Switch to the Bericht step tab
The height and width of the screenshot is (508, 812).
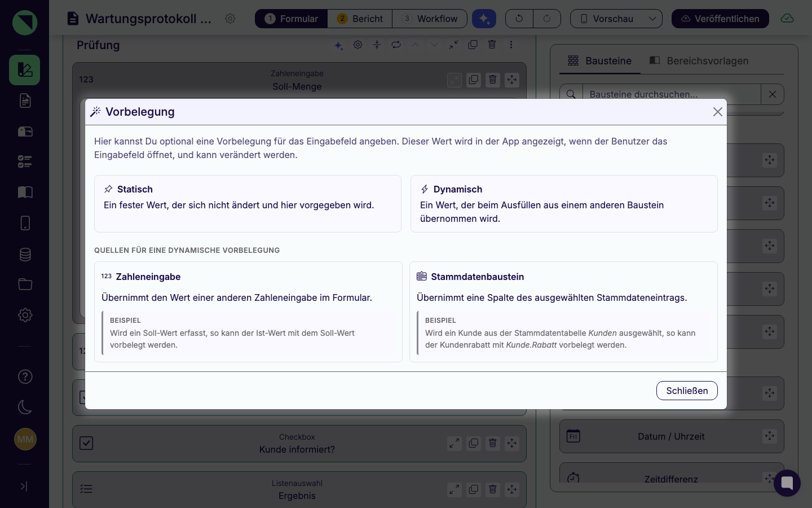click(360, 19)
